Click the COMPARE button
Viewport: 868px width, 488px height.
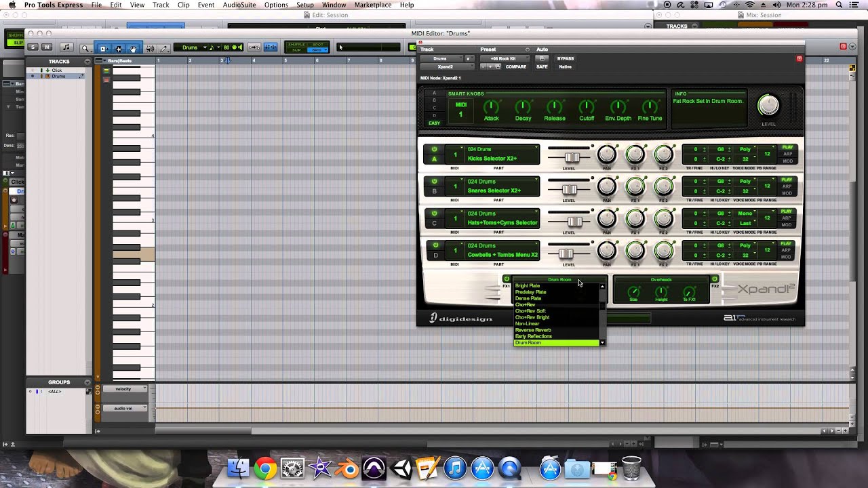515,67
